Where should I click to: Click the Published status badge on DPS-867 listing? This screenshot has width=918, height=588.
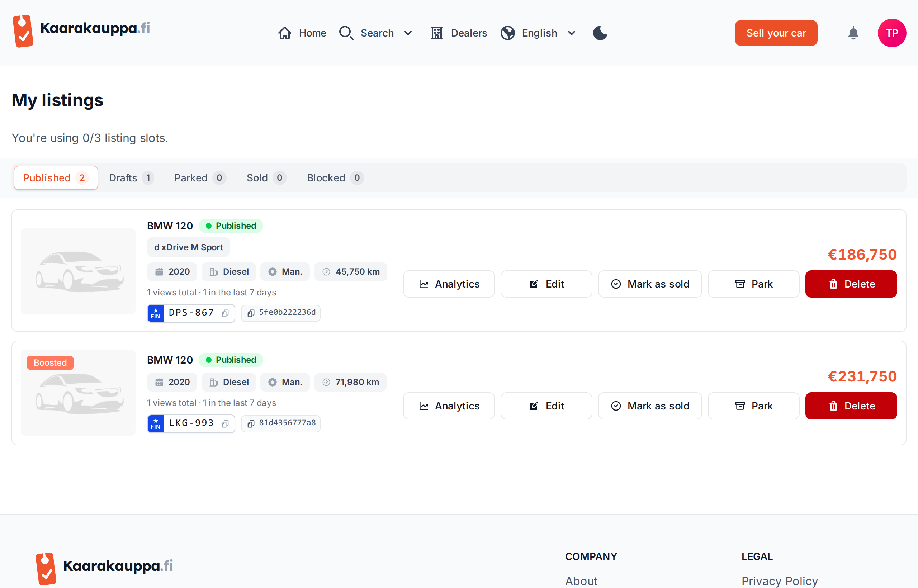231,226
